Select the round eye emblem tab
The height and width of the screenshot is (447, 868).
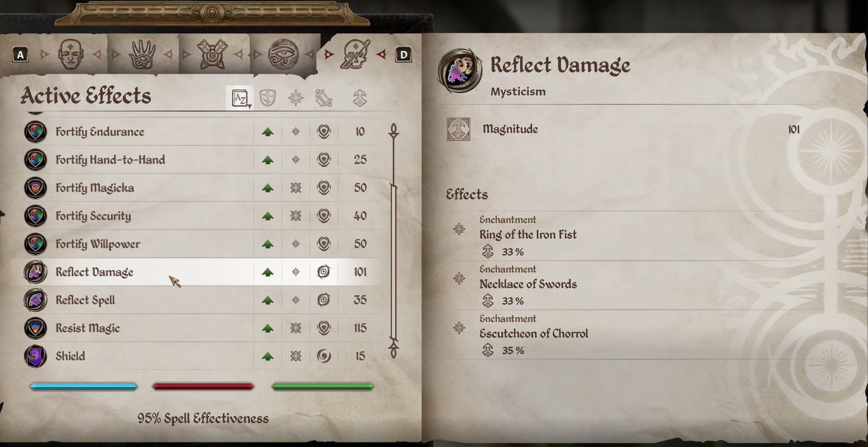click(283, 55)
